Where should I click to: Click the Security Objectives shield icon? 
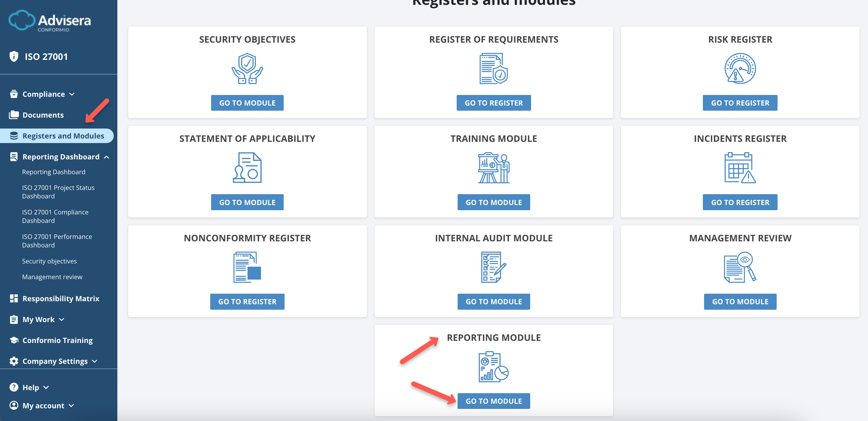click(247, 69)
